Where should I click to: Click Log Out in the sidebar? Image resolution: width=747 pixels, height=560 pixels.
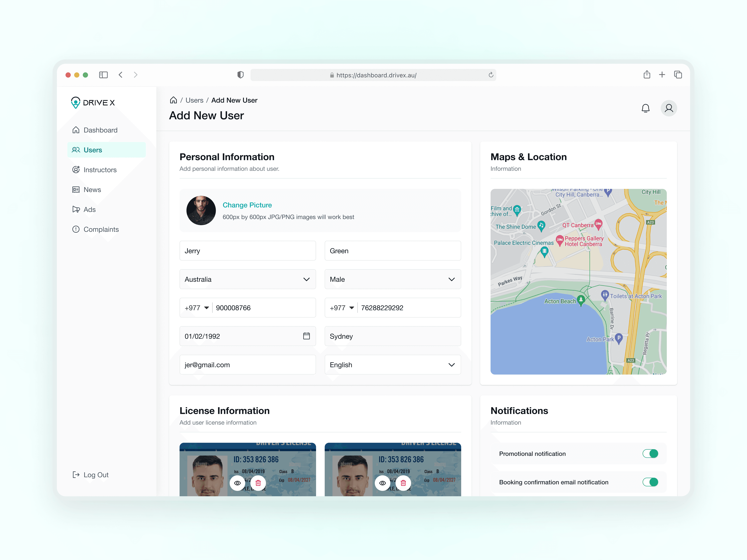[96, 475]
